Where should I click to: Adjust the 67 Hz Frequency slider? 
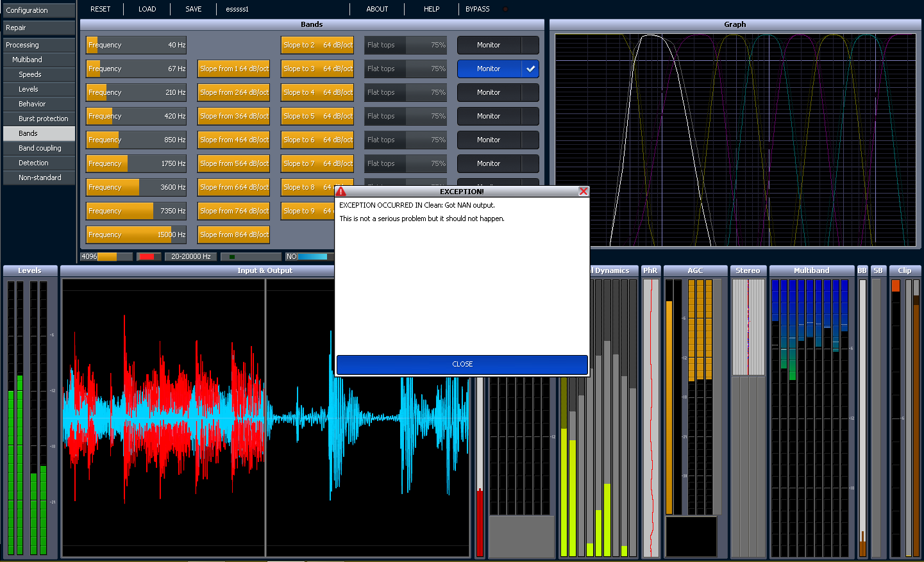(136, 69)
